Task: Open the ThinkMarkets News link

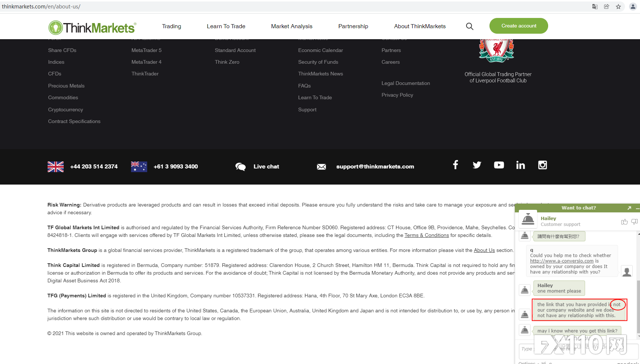Action: pyautogui.click(x=321, y=74)
